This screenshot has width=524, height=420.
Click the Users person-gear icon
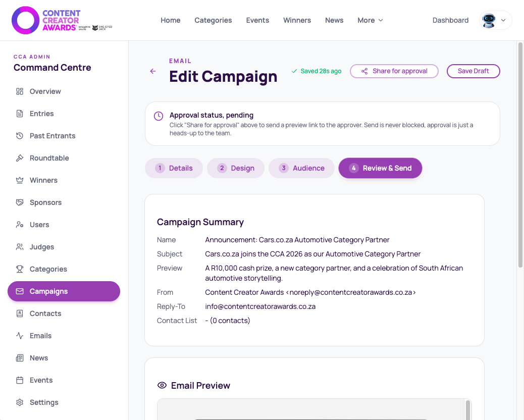[20, 225]
